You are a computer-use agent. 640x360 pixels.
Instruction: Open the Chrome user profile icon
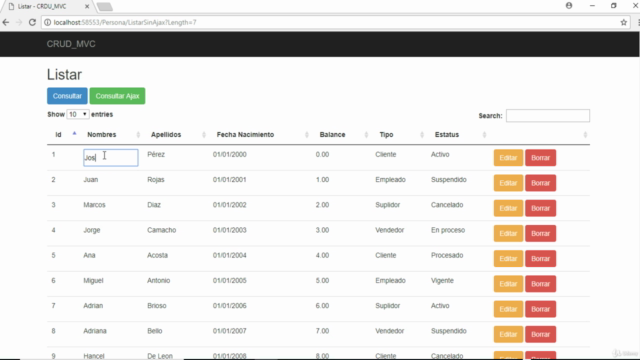click(569, 6)
